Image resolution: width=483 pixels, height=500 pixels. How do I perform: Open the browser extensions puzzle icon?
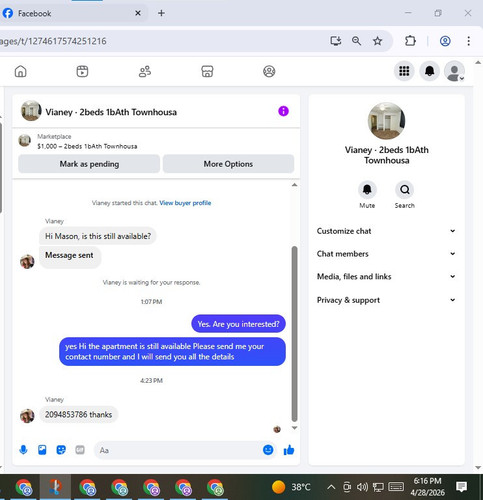tap(410, 41)
